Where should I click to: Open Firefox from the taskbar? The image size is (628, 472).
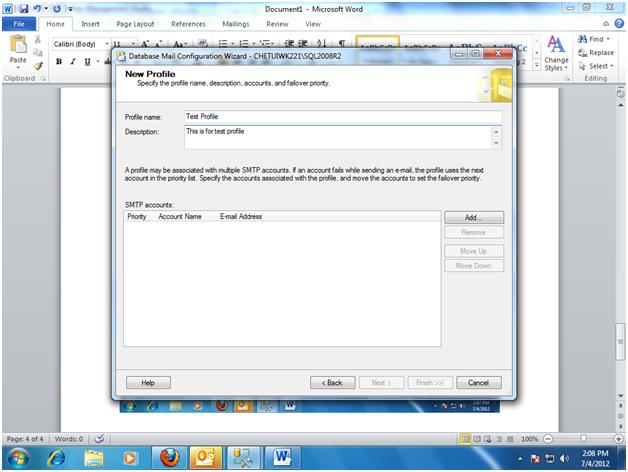169,457
